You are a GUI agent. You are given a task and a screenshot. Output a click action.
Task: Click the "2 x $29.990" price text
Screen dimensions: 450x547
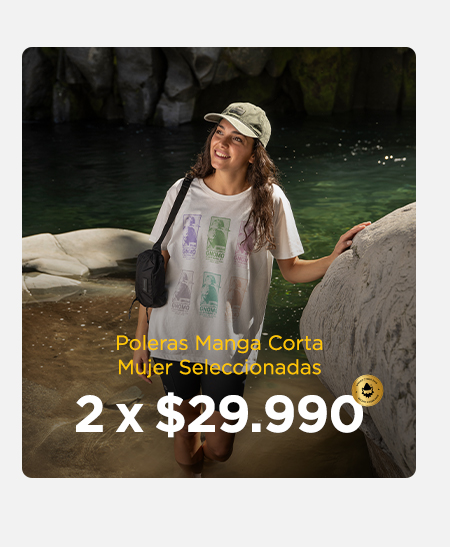219,415
